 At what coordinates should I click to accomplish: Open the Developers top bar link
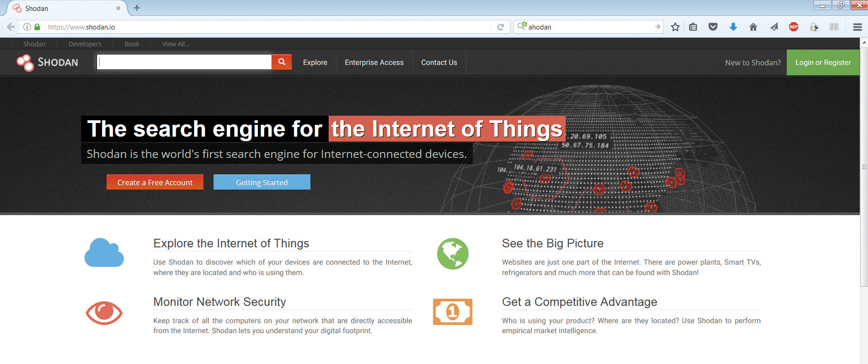pos(85,44)
